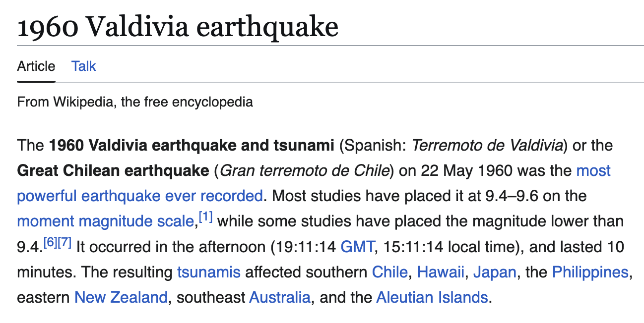The width and height of the screenshot is (644, 323).
Task: Click the GMT link
Action: point(357,247)
